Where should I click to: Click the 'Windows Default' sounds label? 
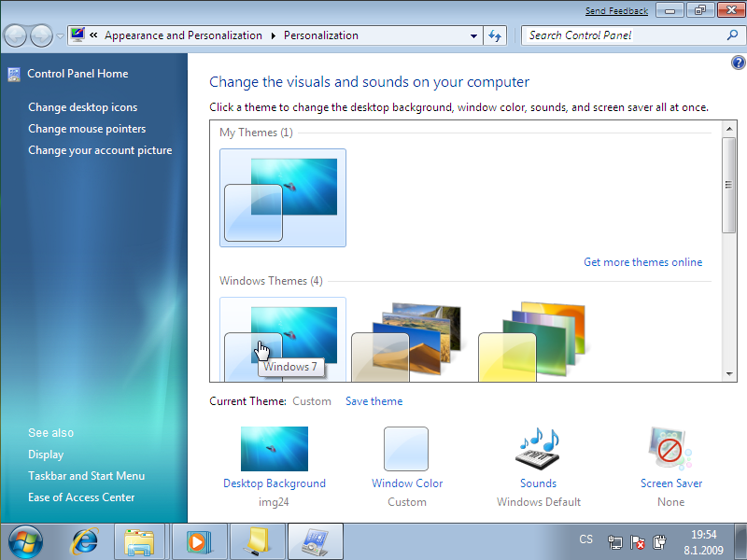(539, 502)
